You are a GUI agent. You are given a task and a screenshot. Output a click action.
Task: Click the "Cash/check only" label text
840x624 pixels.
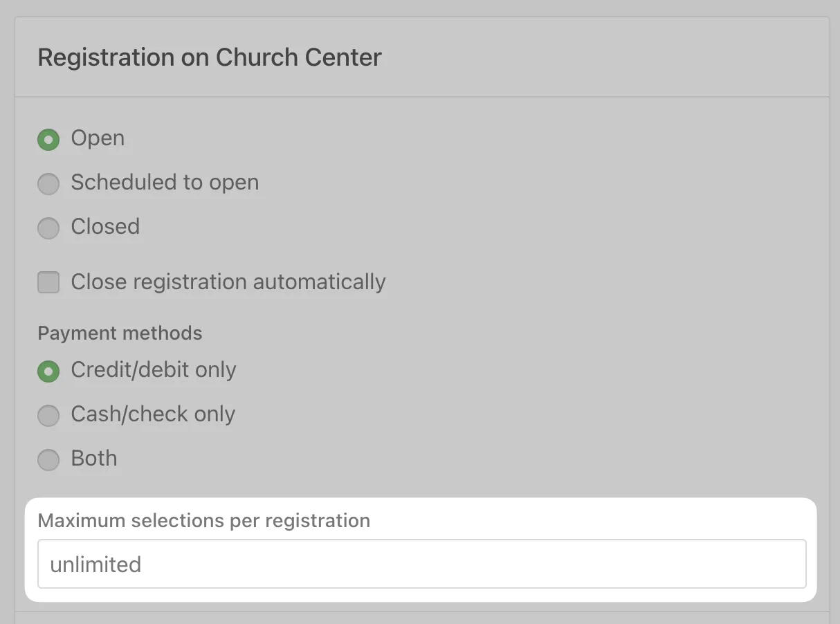(153, 414)
